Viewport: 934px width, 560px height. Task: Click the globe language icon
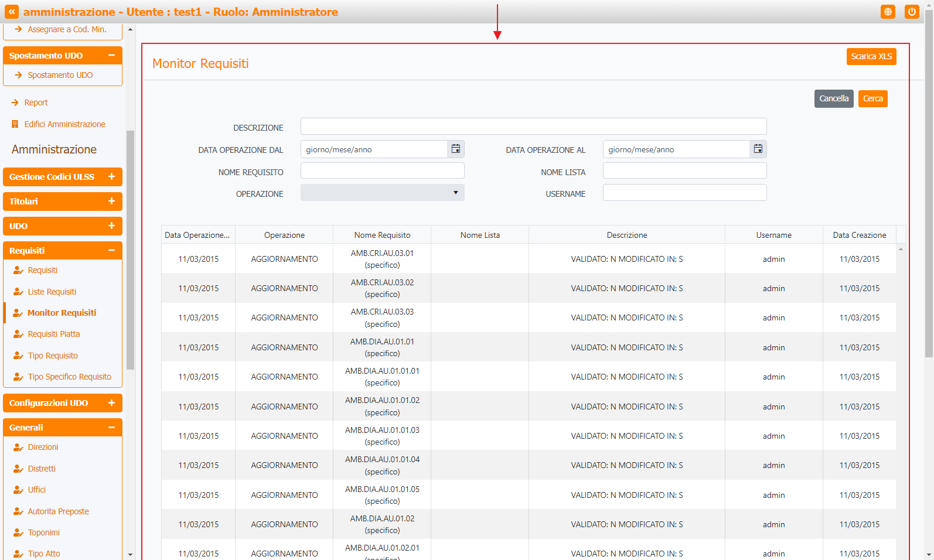tap(888, 12)
